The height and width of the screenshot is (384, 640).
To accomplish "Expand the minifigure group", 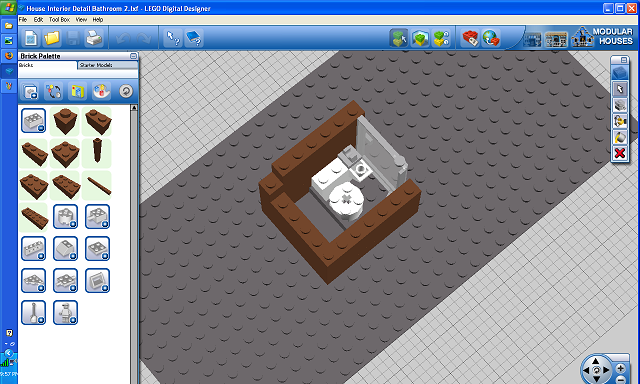I will [x=65, y=313].
